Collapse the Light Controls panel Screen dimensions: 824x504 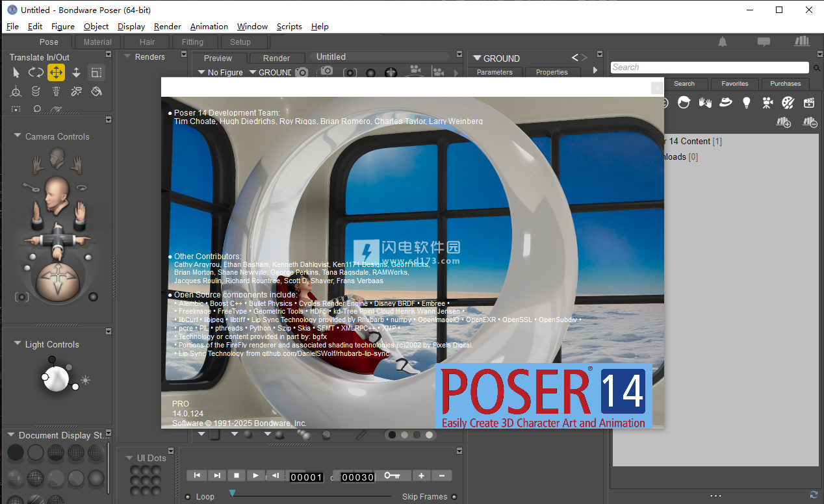click(x=18, y=344)
